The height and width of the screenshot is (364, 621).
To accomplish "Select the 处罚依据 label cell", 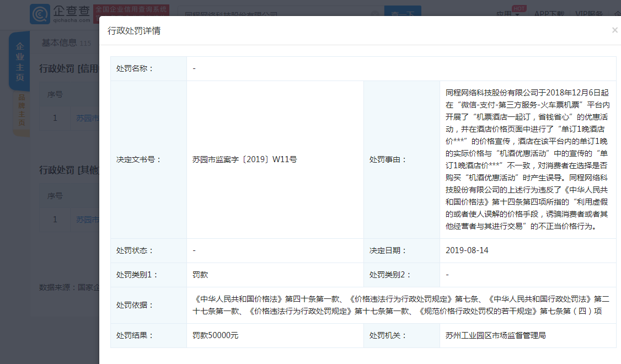I will (148, 306).
